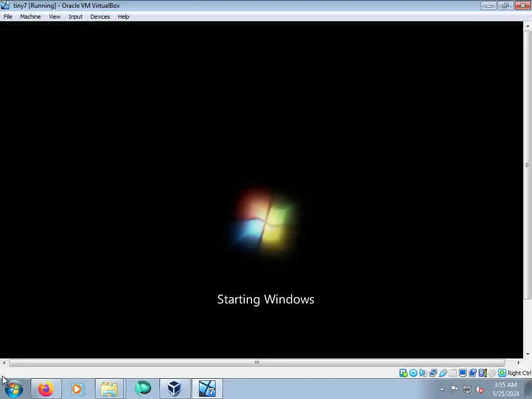Click the Show Desktop button
Screen dimensions: 532x399
(x=528, y=389)
